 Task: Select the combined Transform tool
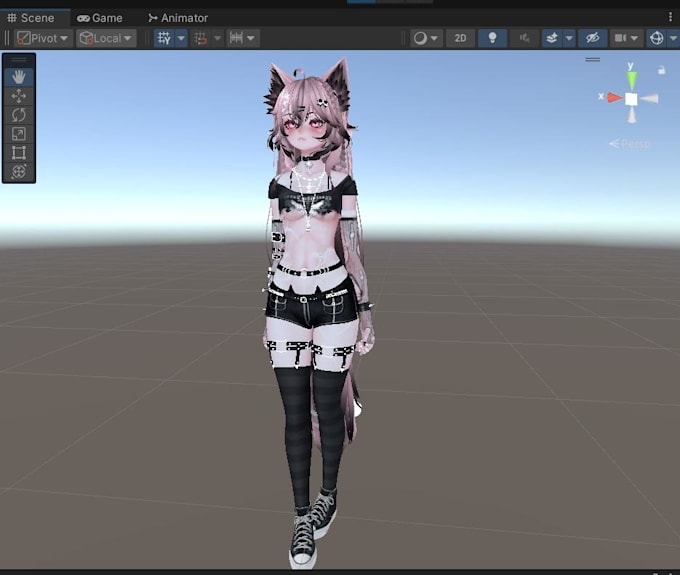tap(19, 172)
